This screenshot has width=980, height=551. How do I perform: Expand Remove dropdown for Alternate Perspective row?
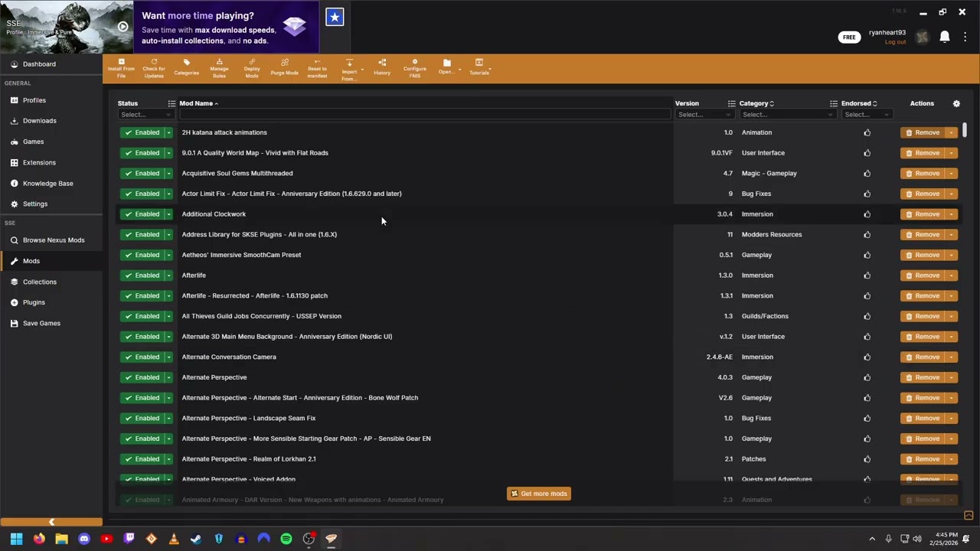(951, 377)
